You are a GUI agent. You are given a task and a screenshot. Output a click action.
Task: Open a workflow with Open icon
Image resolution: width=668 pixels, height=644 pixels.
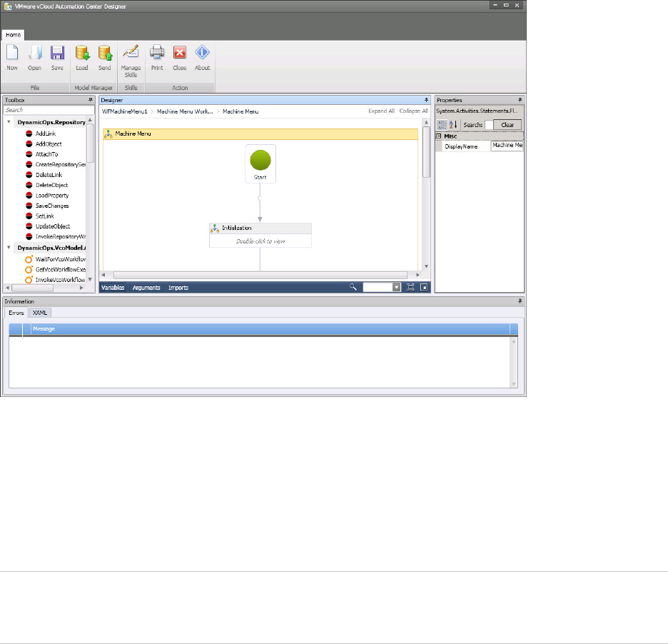[34, 53]
